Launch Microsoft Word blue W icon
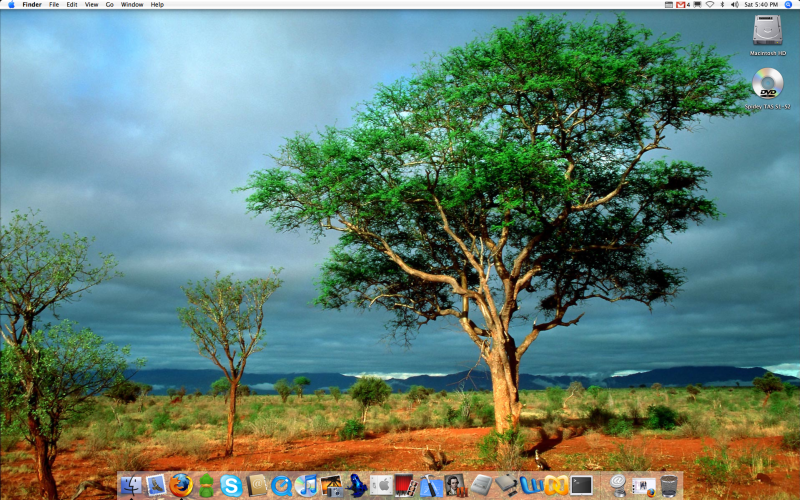This screenshot has height=500, width=800. (x=531, y=485)
